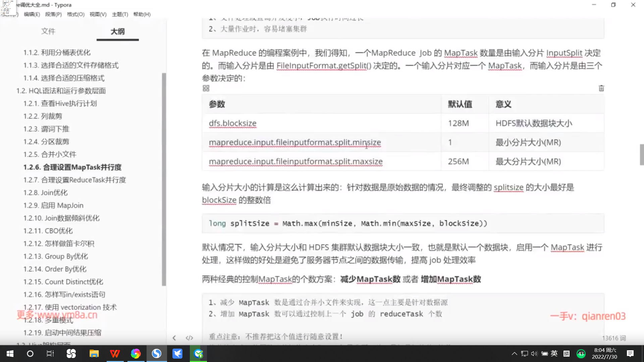The image size is (644, 362).
Task: Open Chrome from the taskbar
Action: [x=136, y=354]
